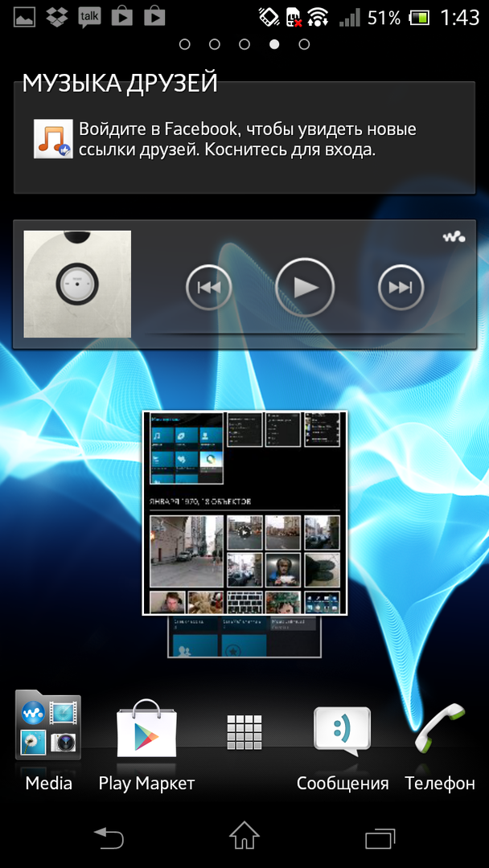This screenshot has height=868, width=489.
Task: Tap the Dropbox notification icon
Action: click(x=56, y=17)
